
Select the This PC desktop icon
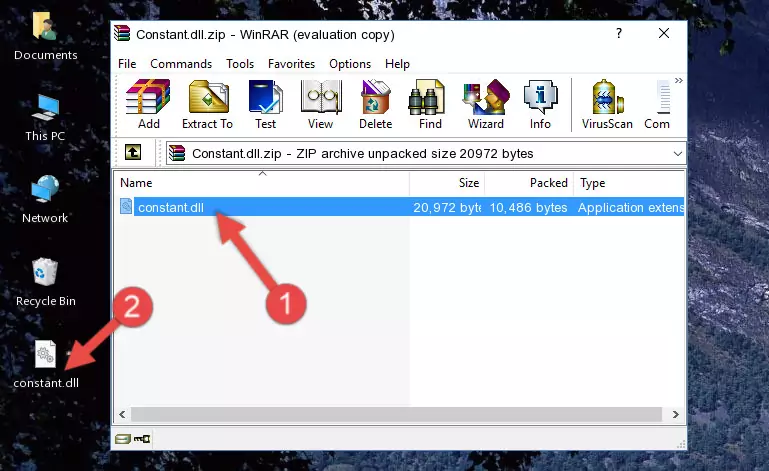(45, 118)
